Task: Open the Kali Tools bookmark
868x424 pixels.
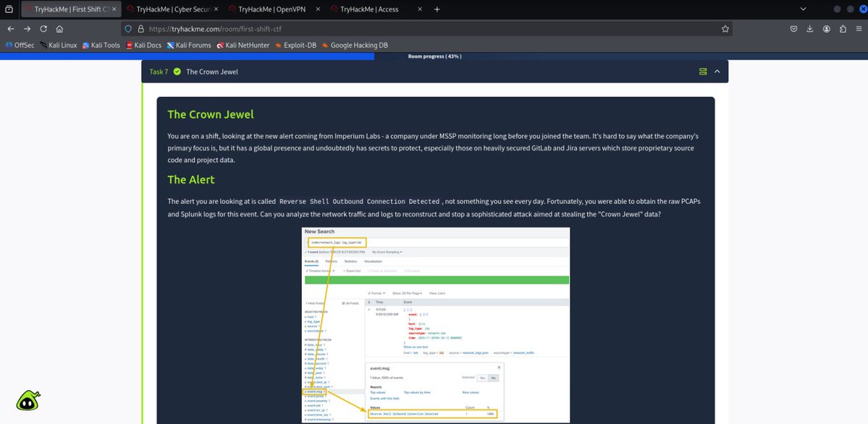Action: coord(101,46)
